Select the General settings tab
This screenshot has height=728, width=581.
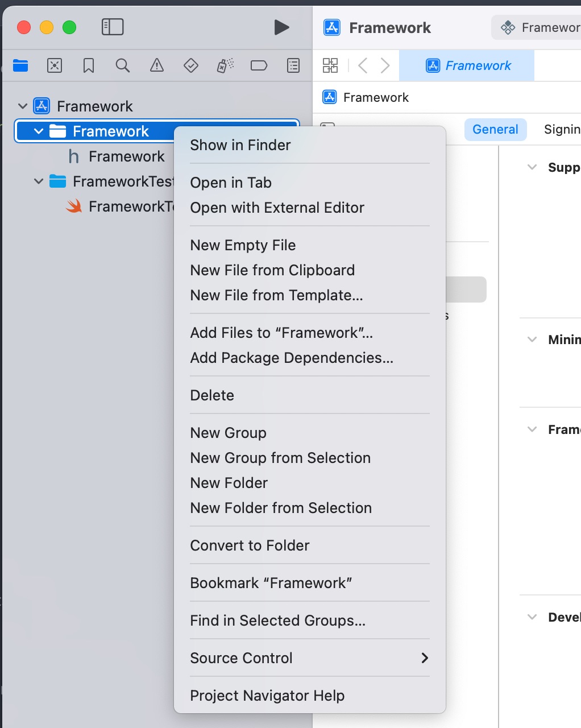click(495, 129)
